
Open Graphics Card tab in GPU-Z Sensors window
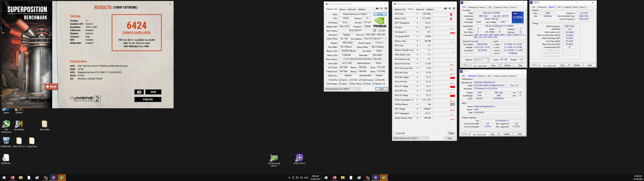tap(400, 9)
